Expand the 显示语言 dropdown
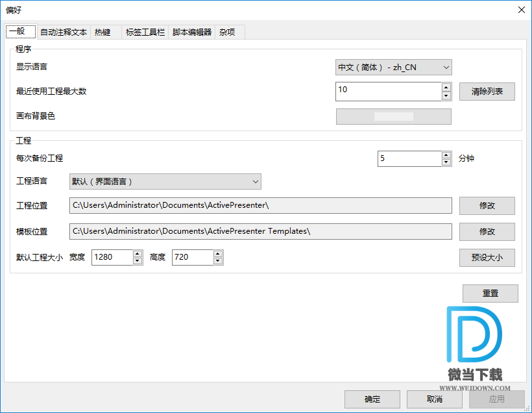The image size is (532, 413). point(394,68)
